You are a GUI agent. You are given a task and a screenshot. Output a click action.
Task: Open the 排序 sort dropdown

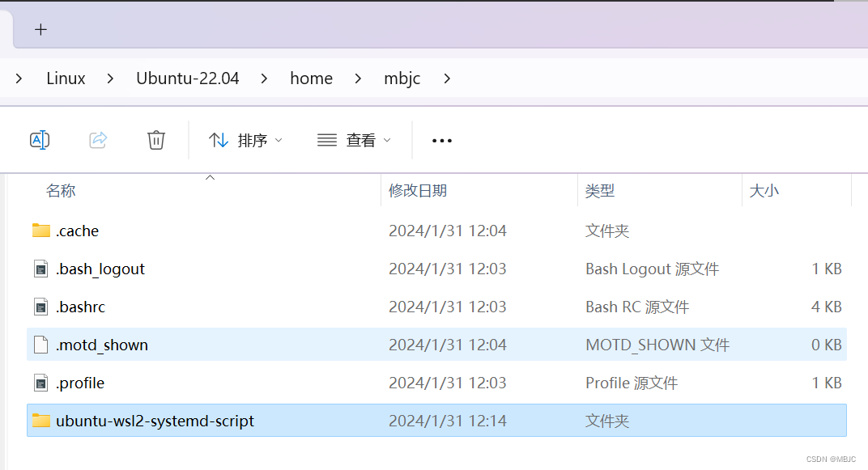coord(245,140)
